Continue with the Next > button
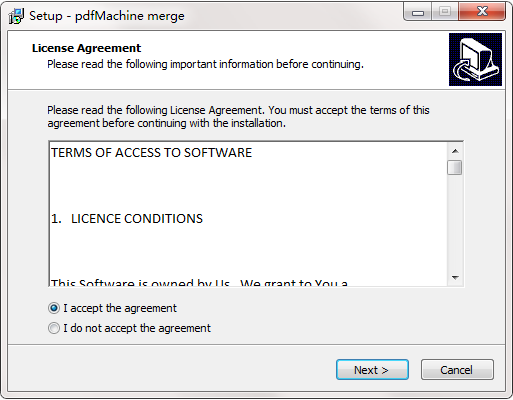Viewport: 513px width, 400px height. 372,369
